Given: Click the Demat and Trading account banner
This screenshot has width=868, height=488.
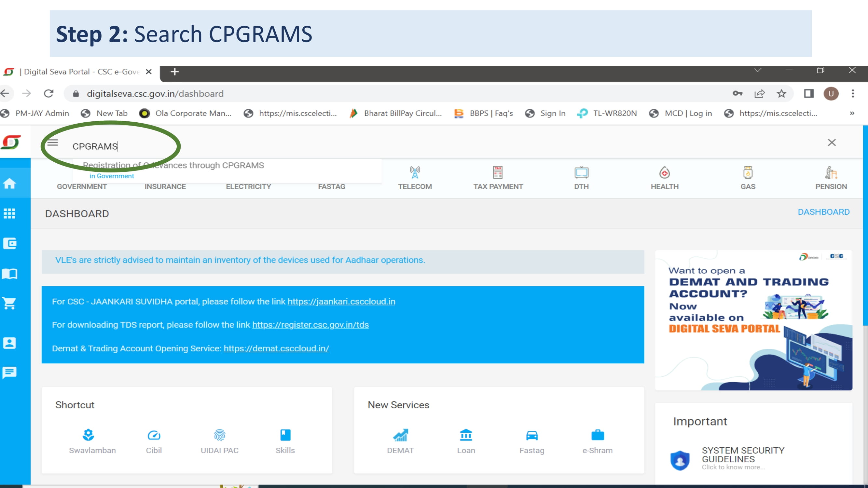Looking at the screenshot, I should (x=753, y=320).
